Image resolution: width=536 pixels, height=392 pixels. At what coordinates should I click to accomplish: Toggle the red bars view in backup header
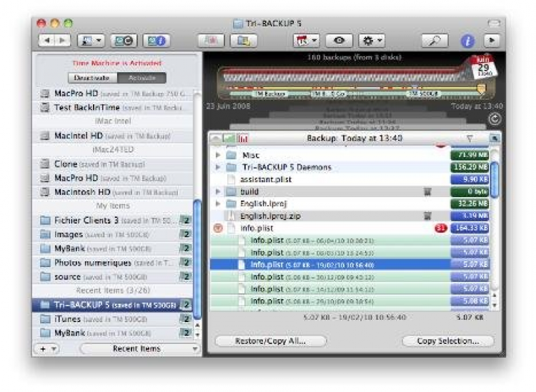[243, 139]
